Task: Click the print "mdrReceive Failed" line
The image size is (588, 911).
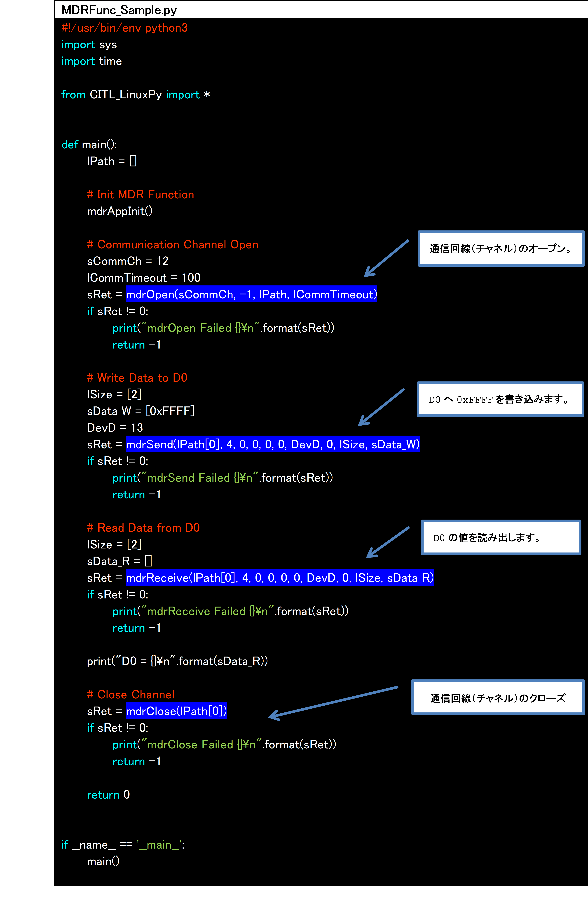Action: click(x=230, y=611)
